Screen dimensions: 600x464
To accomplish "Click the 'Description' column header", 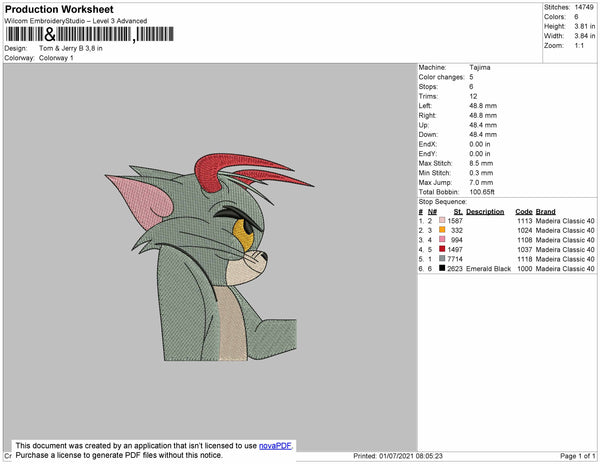I will coord(485,212).
